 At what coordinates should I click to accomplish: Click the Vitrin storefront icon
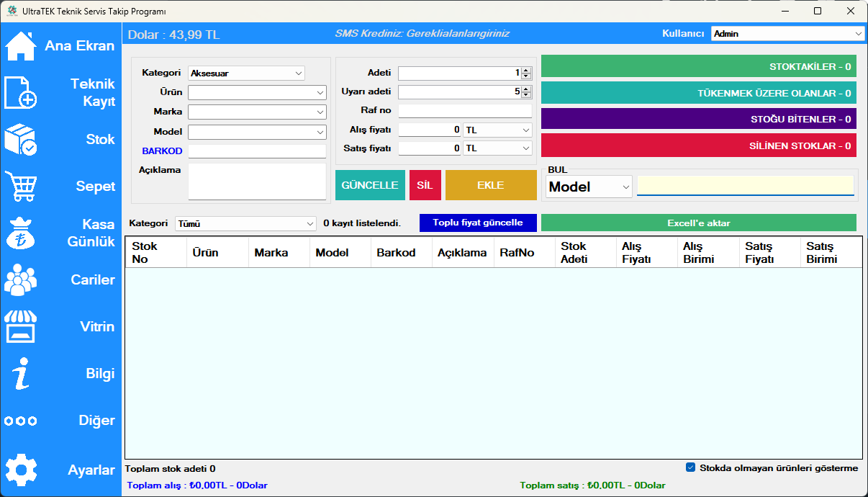21,327
